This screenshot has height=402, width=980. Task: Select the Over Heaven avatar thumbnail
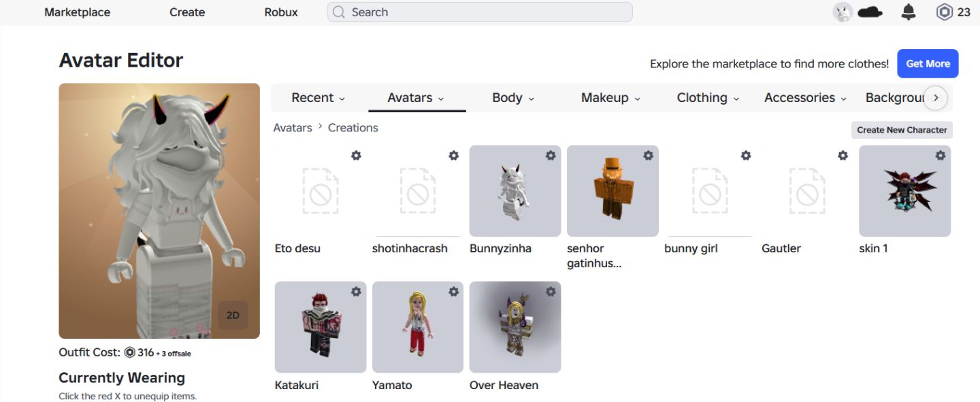click(x=515, y=327)
